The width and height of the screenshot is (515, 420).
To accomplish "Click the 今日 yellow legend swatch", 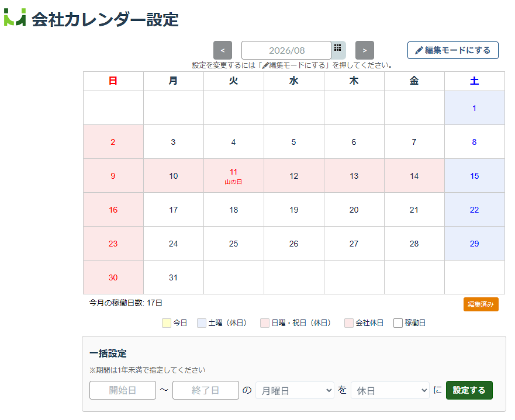I will (167, 323).
